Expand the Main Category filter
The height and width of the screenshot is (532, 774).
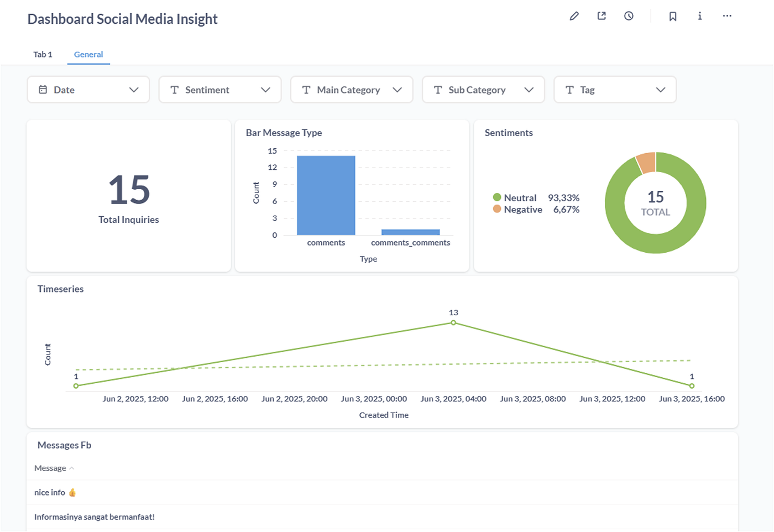[x=352, y=90]
